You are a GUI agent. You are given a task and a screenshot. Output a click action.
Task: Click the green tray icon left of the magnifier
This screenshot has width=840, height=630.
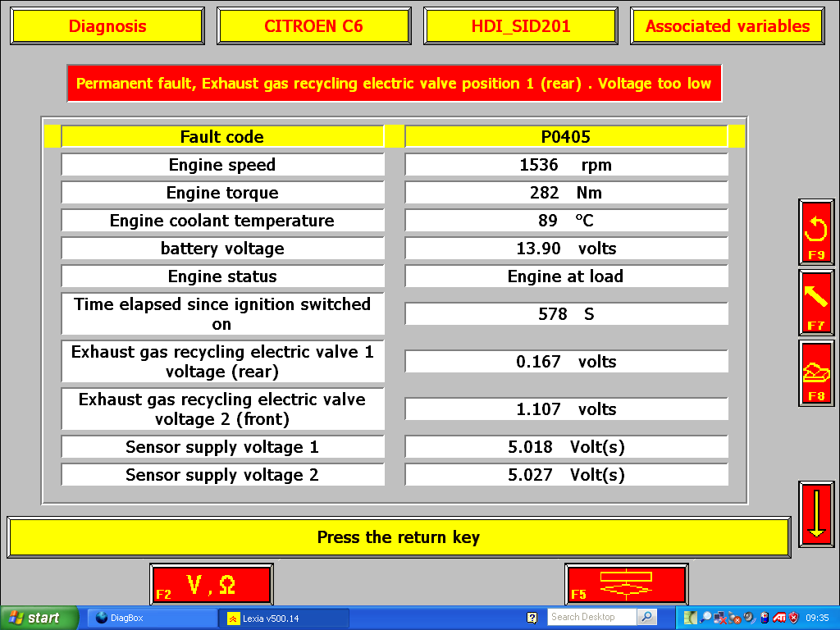691,618
